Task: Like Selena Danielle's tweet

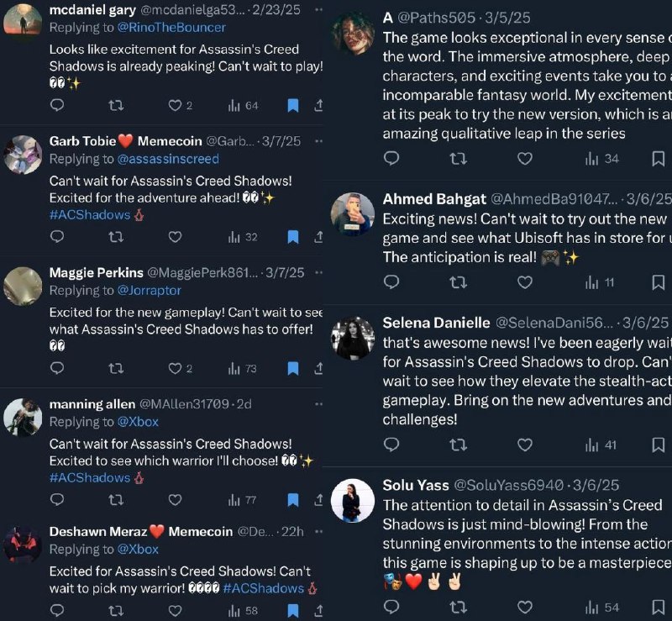Action: tap(525, 445)
